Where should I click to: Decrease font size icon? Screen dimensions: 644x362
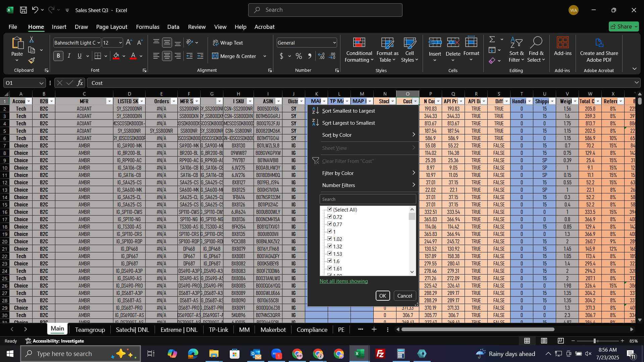coord(140,43)
